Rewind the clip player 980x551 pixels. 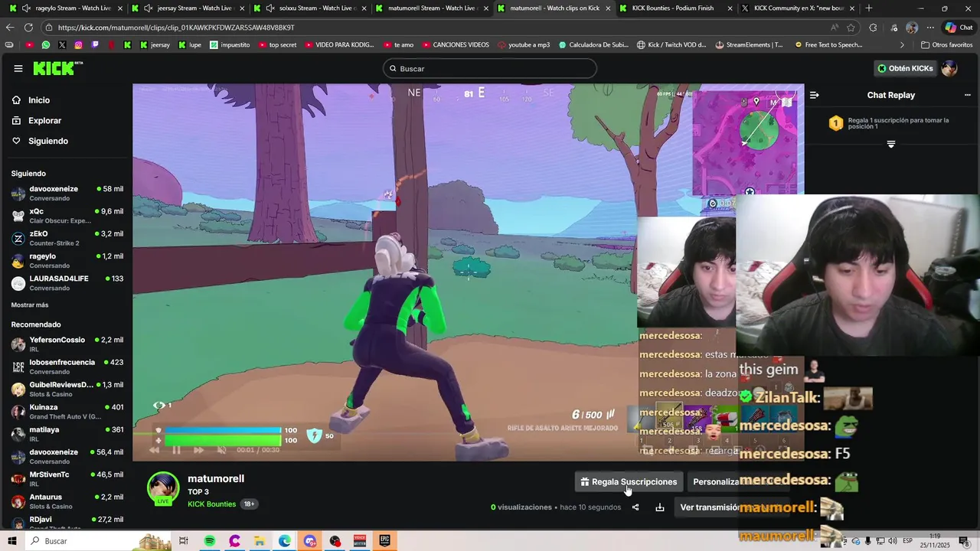(x=155, y=450)
